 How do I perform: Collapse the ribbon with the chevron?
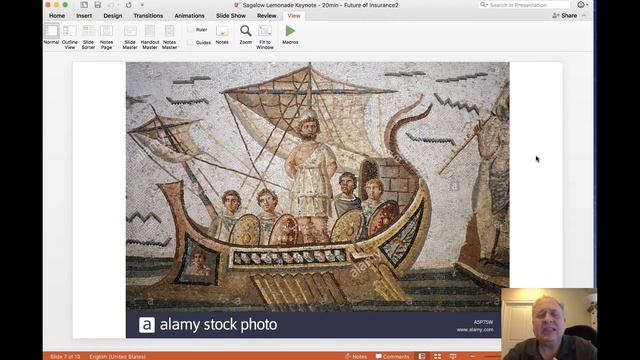(x=584, y=16)
